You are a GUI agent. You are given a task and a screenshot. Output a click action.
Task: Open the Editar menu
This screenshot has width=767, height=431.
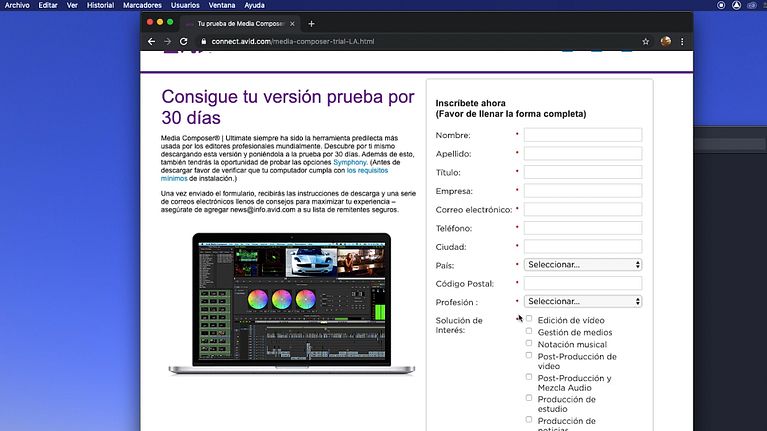click(48, 5)
